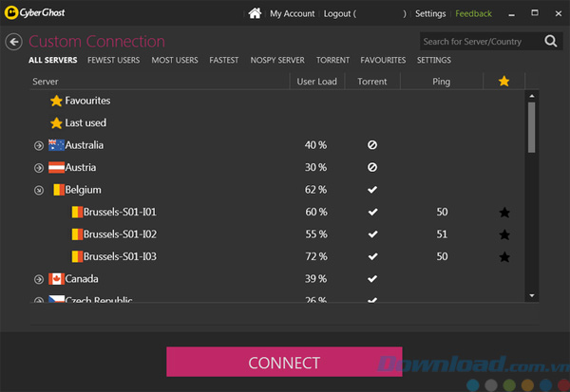
Task: Collapse the Belgium server list
Action: click(39, 191)
